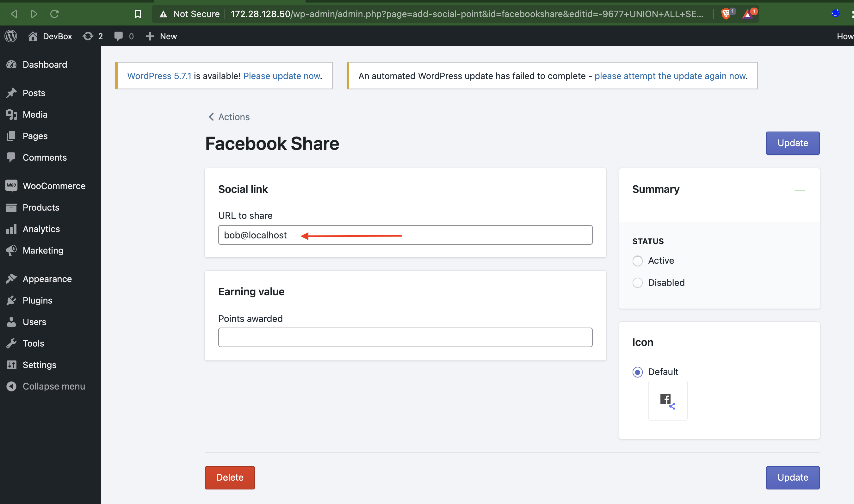Delete this Facebook Share action

[230, 477]
